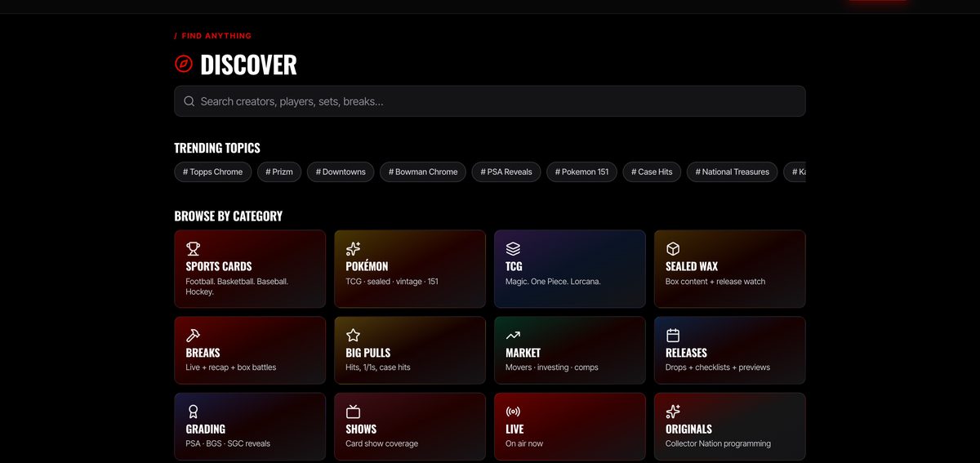The height and width of the screenshot is (463, 980).
Task: Click the '/ Find Anything' red label
Action: pos(213,36)
